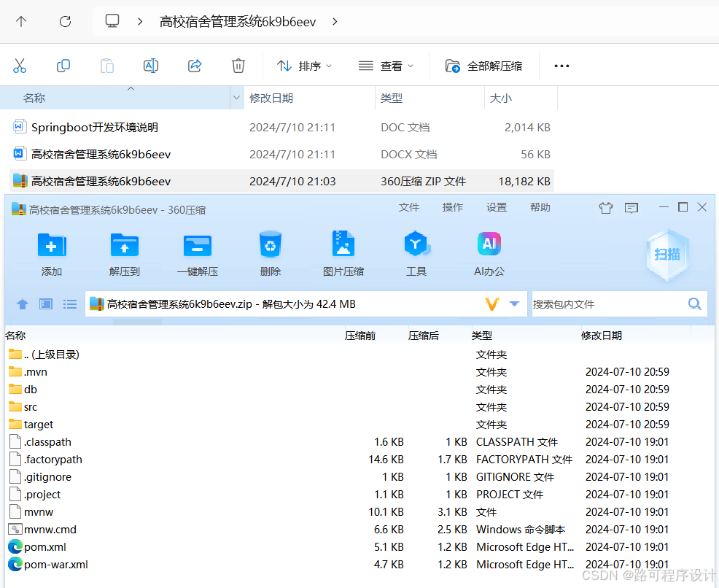Expand the chevron after folder name in address bar
This screenshot has height=588, width=719.
[x=335, y=22]
